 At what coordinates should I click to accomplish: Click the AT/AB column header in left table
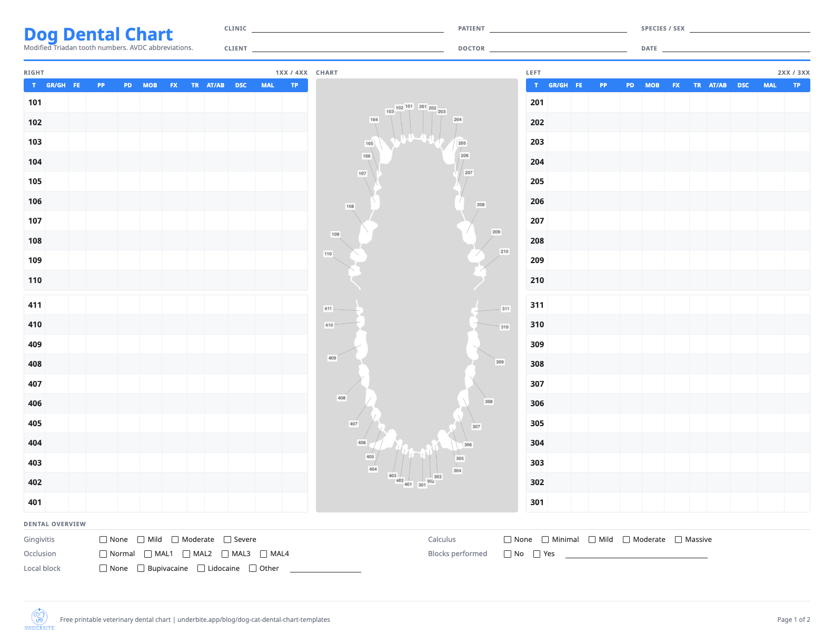click(x=718, y=85)
